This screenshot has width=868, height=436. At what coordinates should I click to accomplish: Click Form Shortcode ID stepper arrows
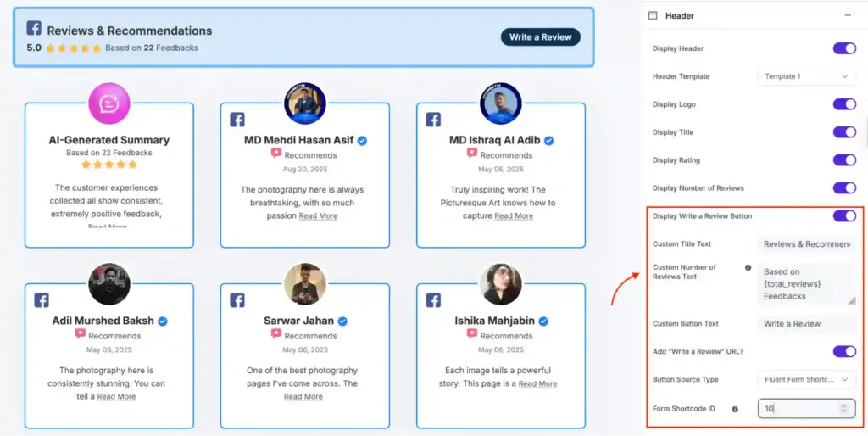pos(843,408)
